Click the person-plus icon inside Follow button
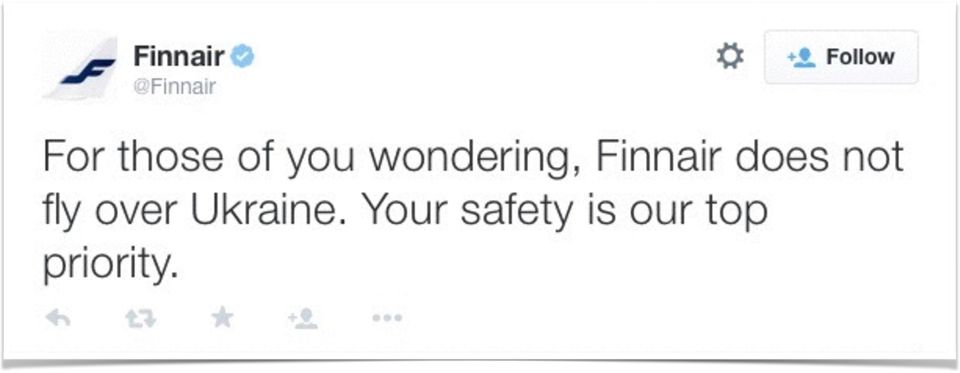This screenshot has width=960, height=373. tap(803, 57)
